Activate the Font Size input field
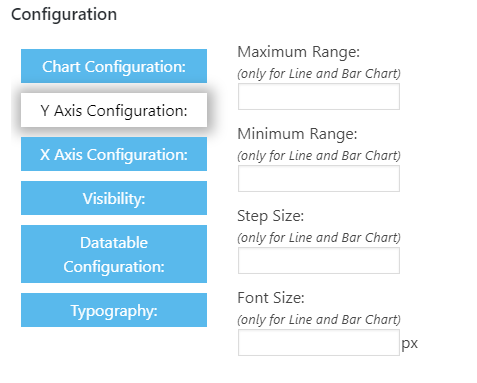 [319, 343]
